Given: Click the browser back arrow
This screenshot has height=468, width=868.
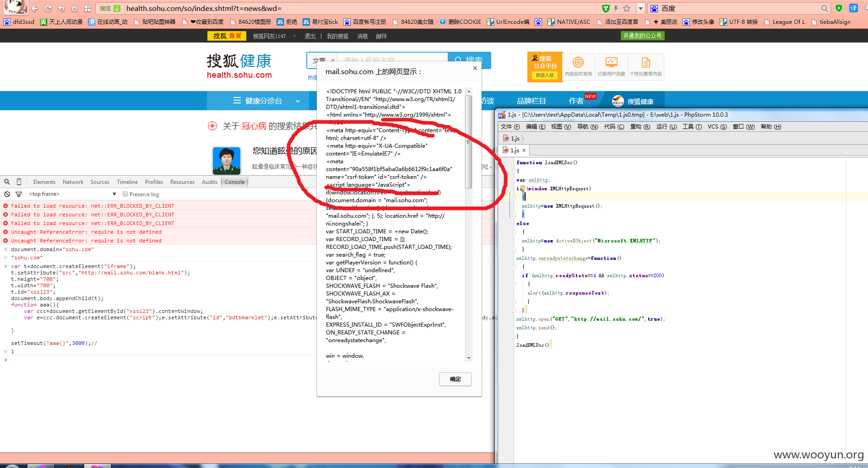Looking at the screenshot, I should pyautogui.click(x=35, y=8).
